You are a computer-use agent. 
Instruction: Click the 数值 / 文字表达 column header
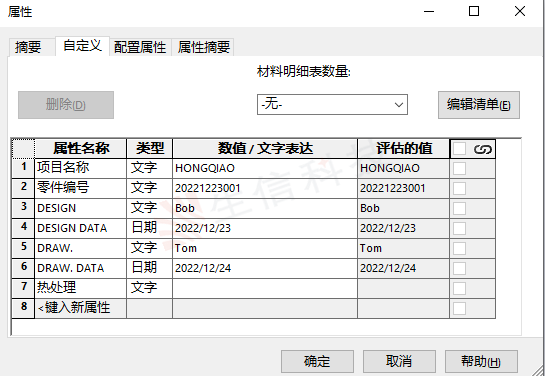tap(265, 149)
